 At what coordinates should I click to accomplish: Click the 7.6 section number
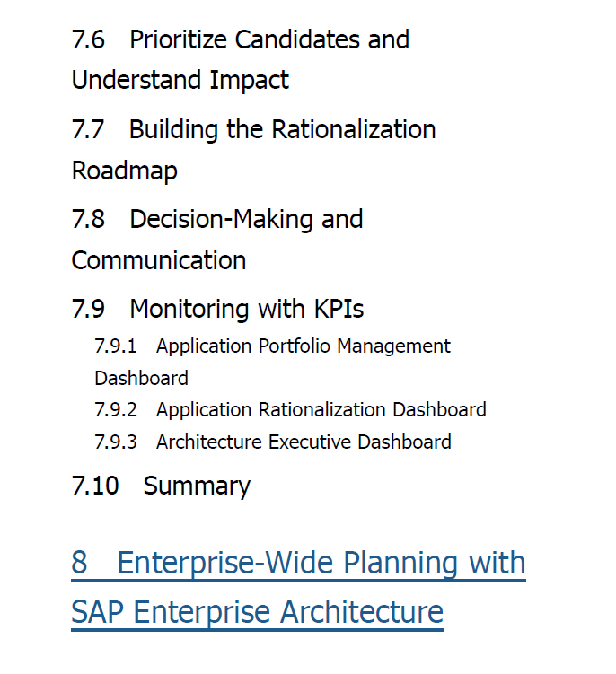coord(88,40)
